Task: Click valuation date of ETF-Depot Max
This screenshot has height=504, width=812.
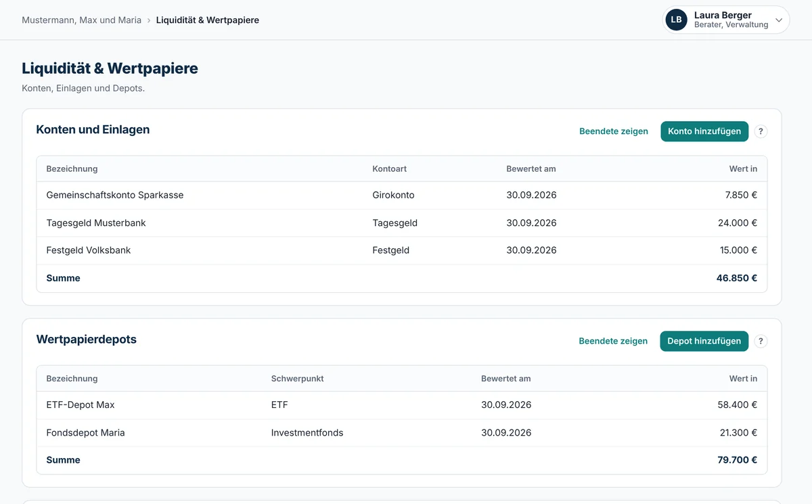Action: (506, 405)
